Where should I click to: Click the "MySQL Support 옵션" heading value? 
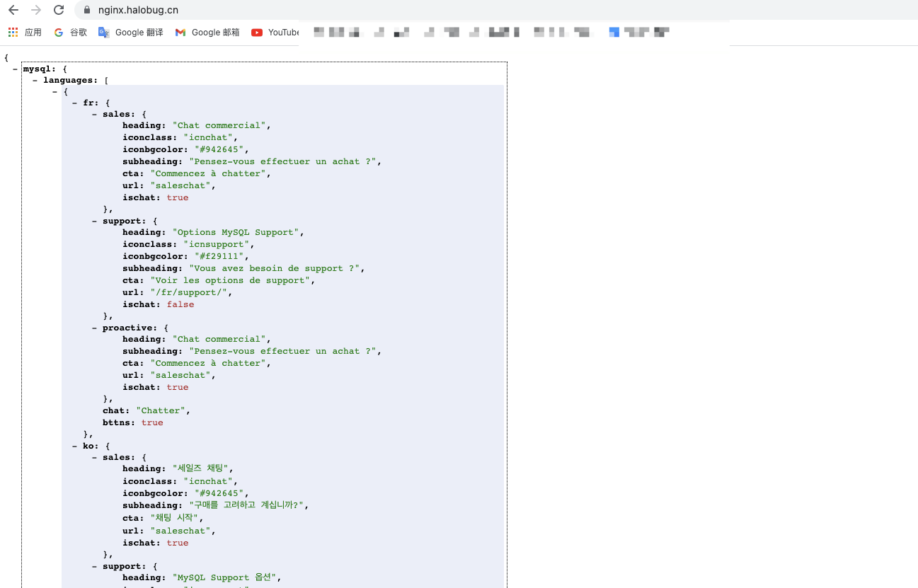point(224,577)
